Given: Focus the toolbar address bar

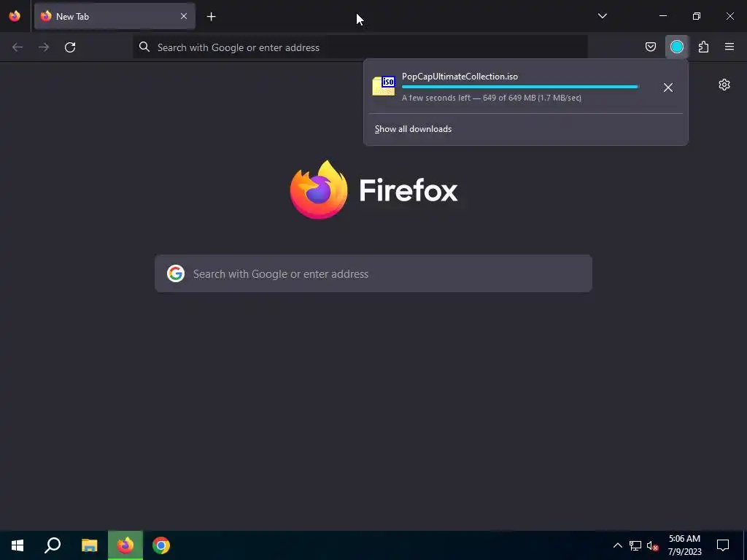Looking at the screenshot, I should coord(360,47).
